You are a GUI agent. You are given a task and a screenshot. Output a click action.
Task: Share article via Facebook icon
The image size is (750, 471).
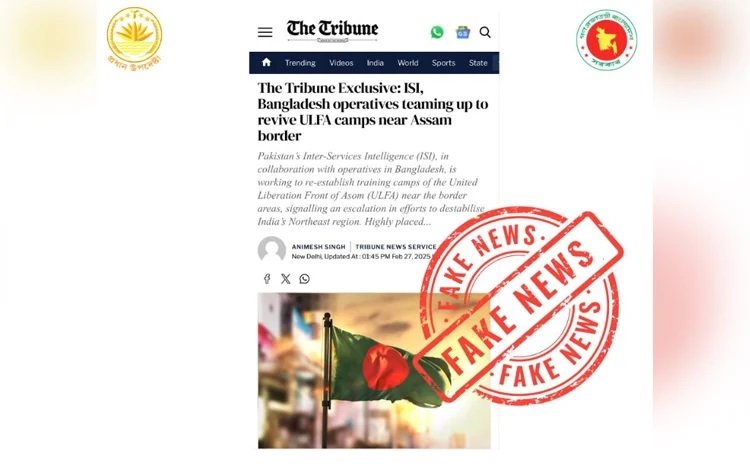pos(267,278)
